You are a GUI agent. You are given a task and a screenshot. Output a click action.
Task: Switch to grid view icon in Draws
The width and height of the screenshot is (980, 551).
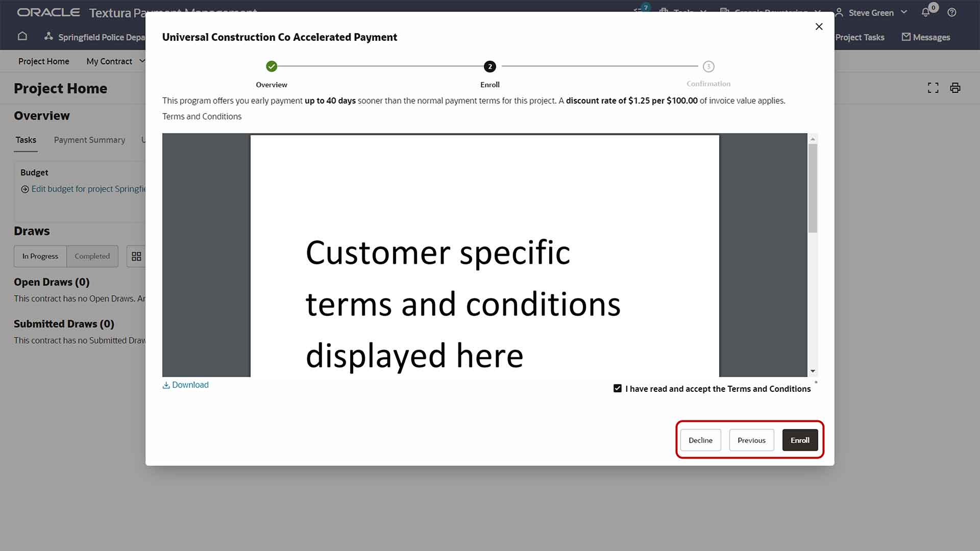pos(136,257)
